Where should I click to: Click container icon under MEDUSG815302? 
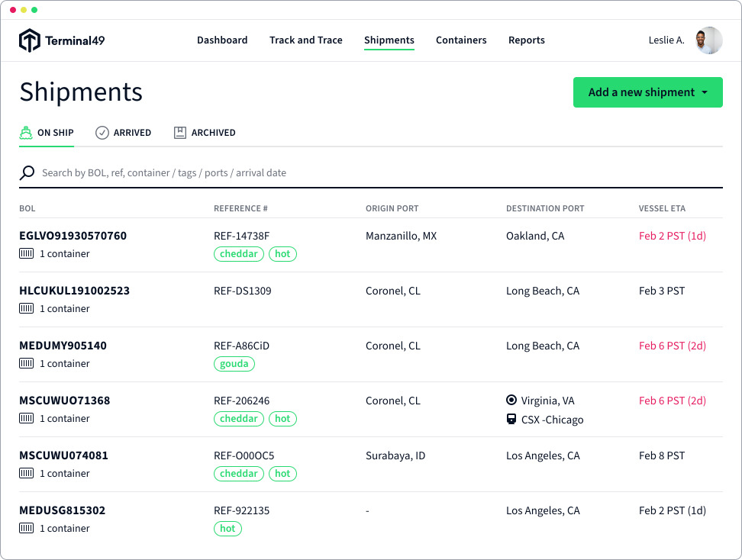(x=27, y=529)
